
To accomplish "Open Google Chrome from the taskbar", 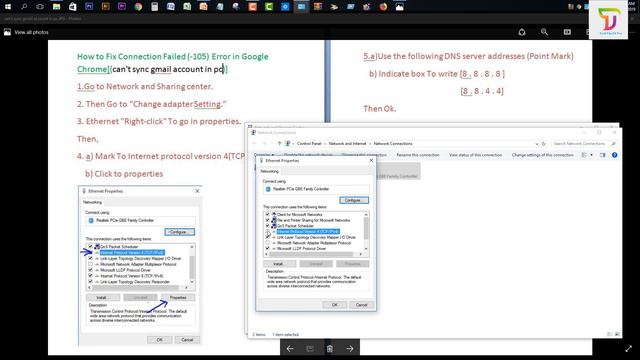I will [138, 7].
